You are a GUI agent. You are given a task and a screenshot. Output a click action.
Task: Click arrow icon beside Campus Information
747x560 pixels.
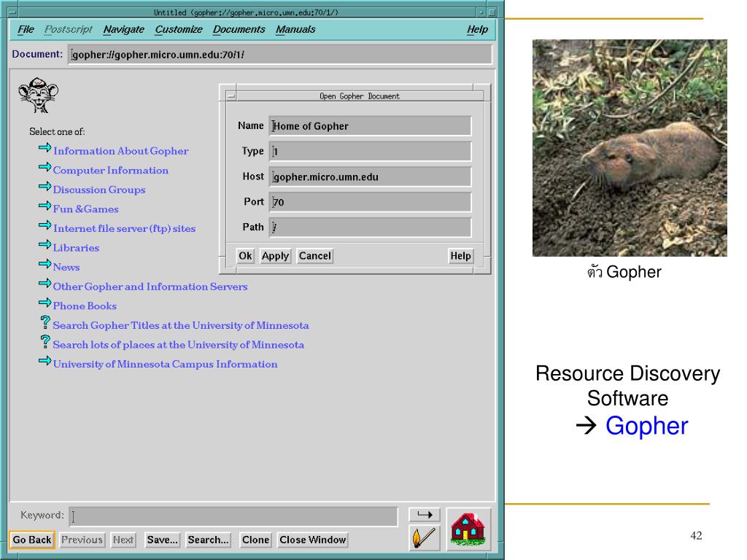pyautogui.click(x=44, y=361)
